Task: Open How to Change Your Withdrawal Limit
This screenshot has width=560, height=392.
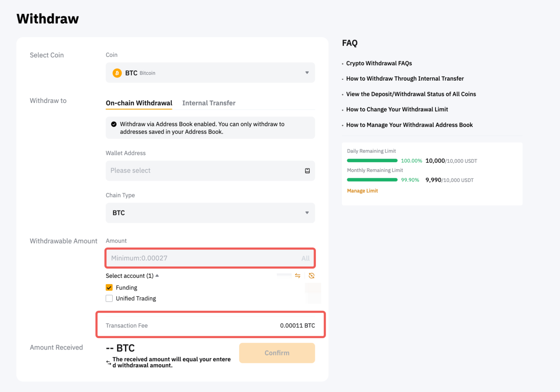Action: (x=397, y=109)
